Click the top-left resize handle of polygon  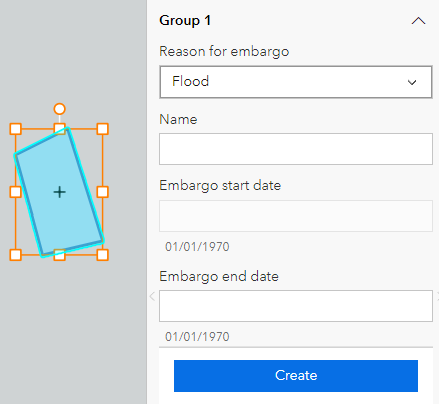15,129
